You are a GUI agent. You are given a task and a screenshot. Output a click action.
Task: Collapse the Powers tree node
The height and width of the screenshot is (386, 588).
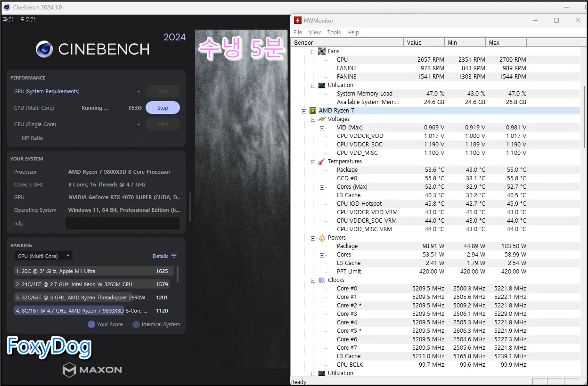coord(313,238)
